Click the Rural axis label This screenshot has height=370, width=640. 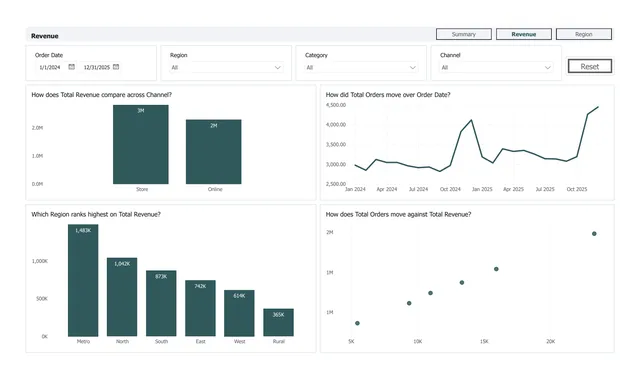[x=279, y=341]
